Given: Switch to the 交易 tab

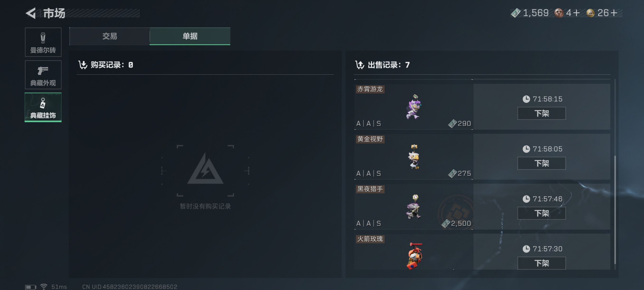Looking at the screenshot, I should click(109, 36).
